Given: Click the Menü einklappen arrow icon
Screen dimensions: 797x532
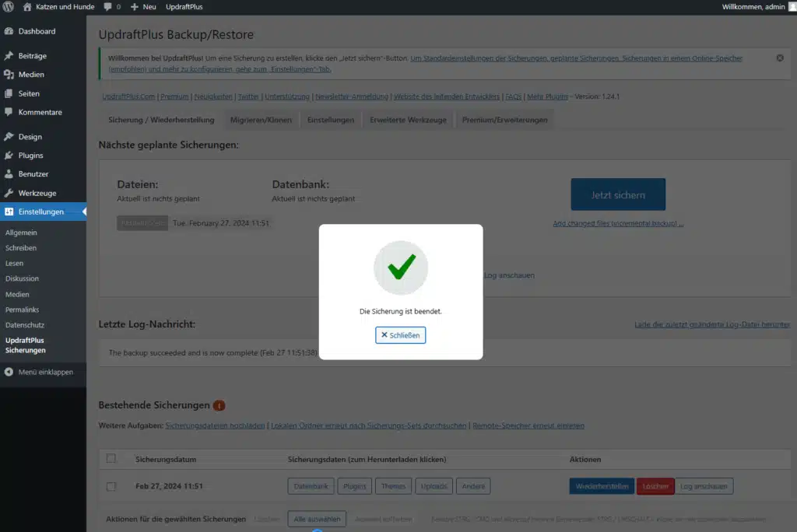Looking at the screenshot, I should 9,372.
